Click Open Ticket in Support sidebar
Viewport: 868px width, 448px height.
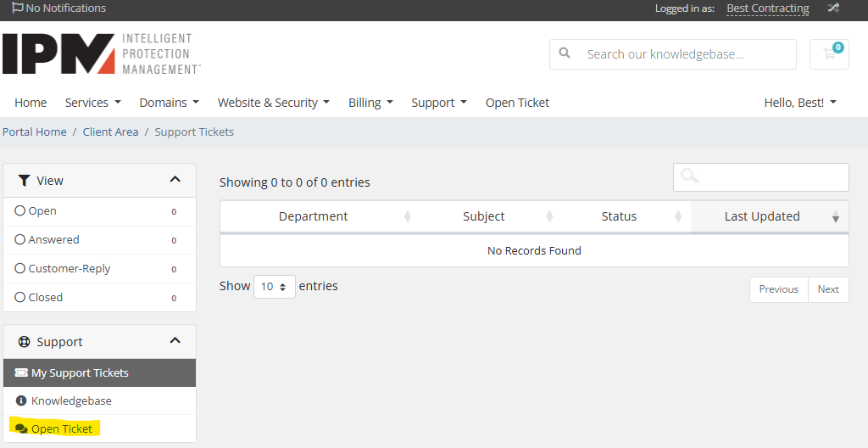[x=61, y=428]
